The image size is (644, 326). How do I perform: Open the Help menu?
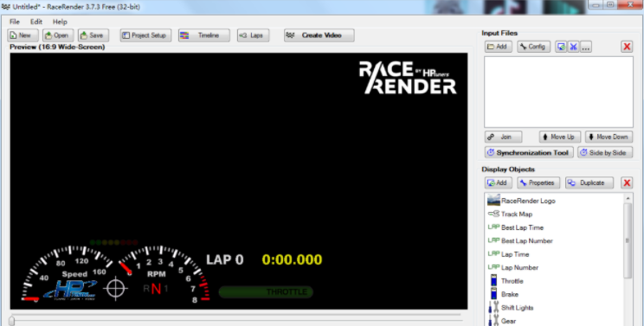pyautogui.click(x=60, y=22)
